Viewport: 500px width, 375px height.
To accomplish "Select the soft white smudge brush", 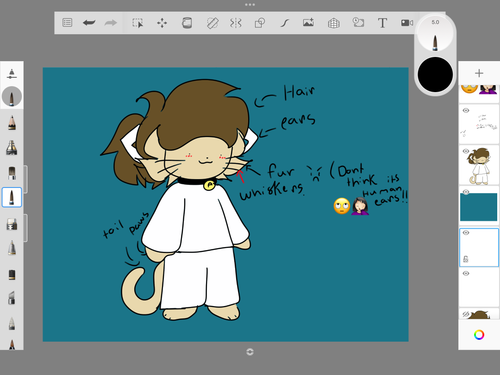I will click(x=12, y=323).
